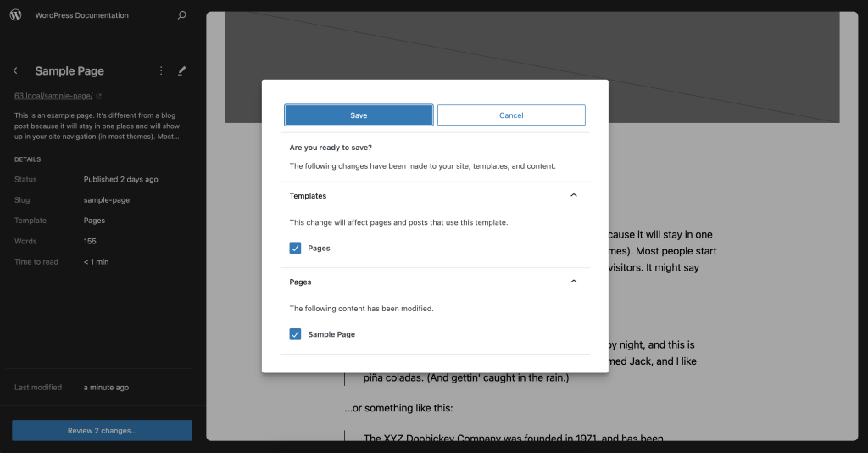This screenshot has height=453, width=868.
Task: Click the Published 2 days ago status
Action: coord(120,180)
